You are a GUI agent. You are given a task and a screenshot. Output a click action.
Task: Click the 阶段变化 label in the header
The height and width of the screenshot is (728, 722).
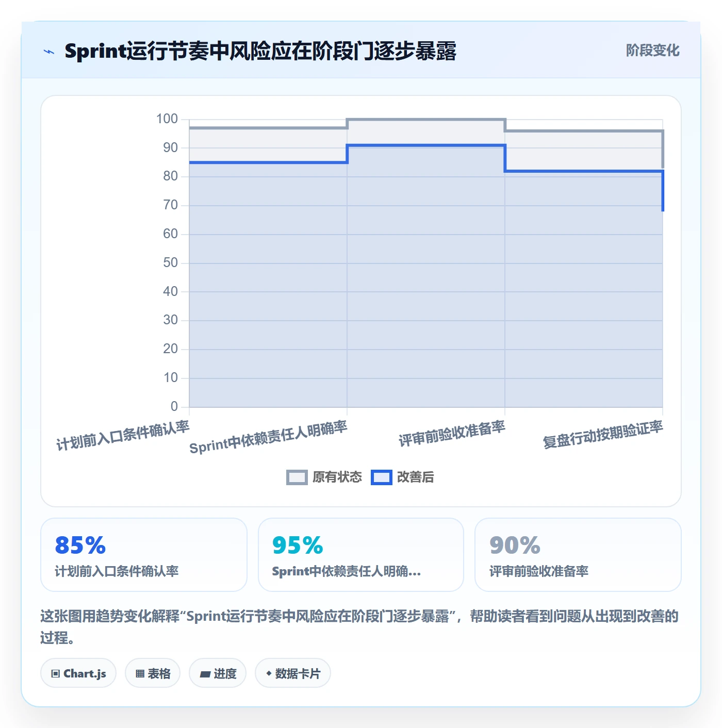coord(652,51)
